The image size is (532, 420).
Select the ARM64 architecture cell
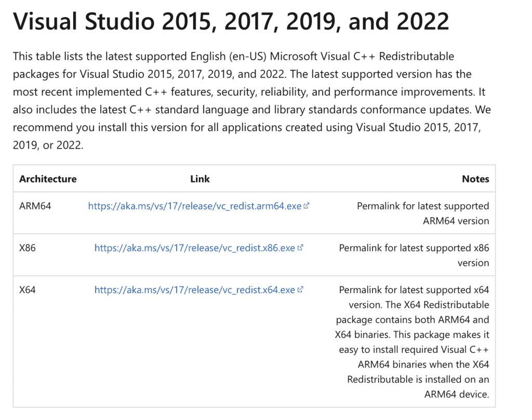coord(35,206)
